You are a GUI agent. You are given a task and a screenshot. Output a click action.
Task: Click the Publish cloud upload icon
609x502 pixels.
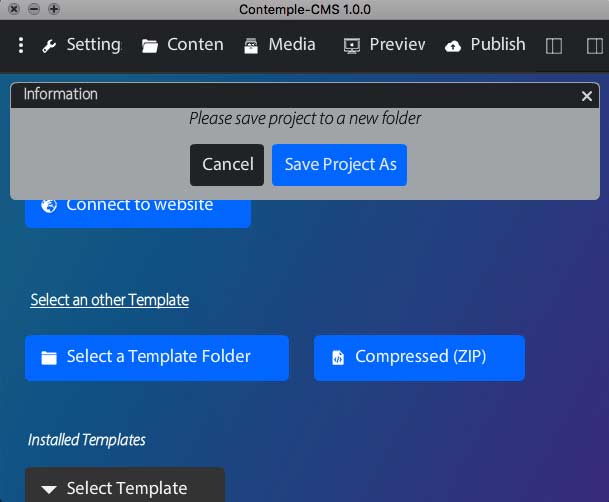[453, 46]
